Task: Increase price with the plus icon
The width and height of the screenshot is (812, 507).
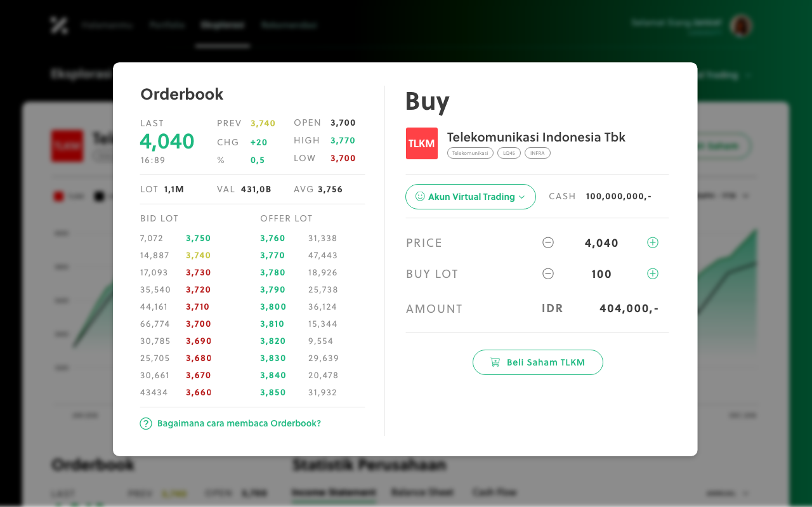Action: coord(653,242)
